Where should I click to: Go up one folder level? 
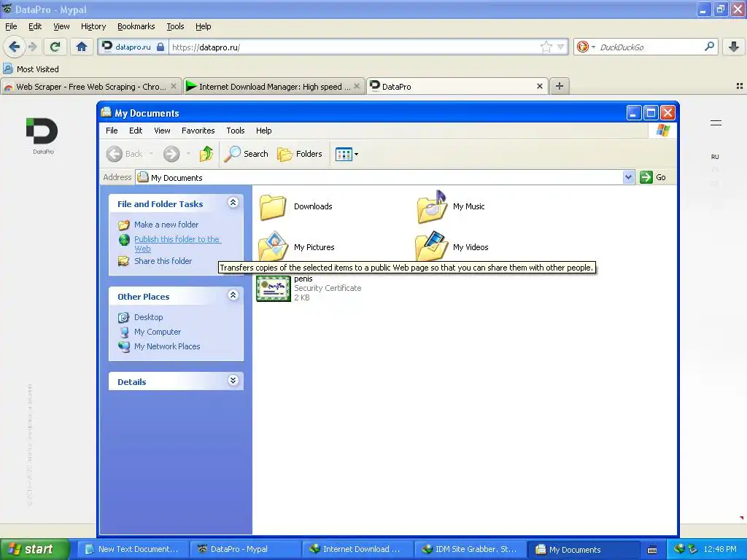click(206, 154)
